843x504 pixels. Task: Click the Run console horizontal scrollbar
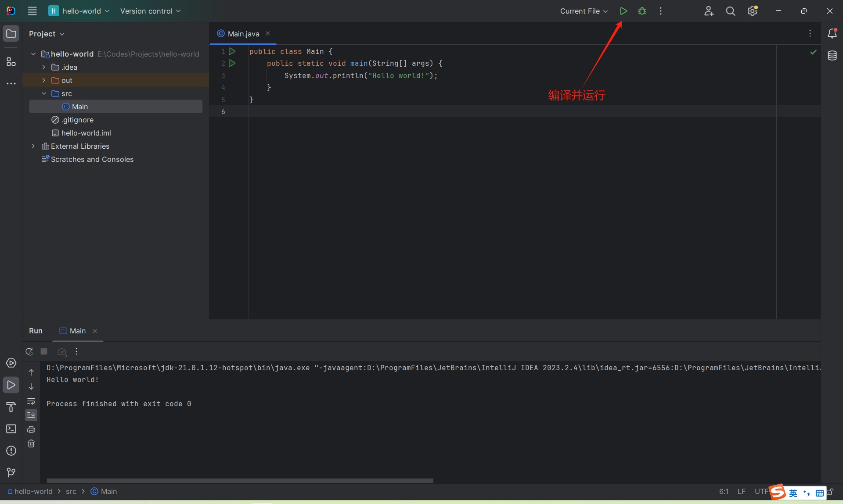click(x=240, y=481)
